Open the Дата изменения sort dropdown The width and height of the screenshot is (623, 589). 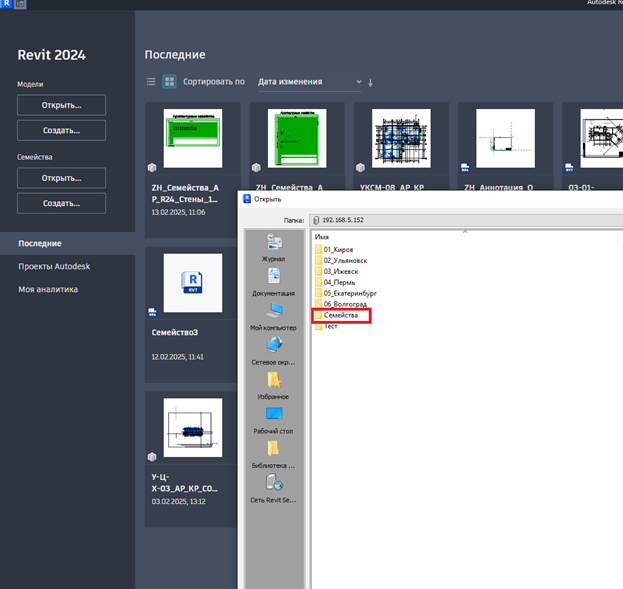(310, 82)
